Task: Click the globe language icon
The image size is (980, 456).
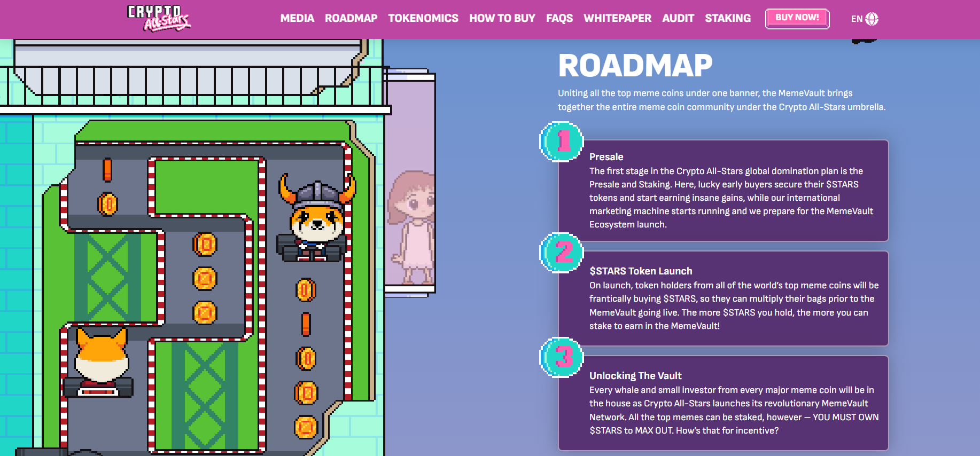Action: 872,19
